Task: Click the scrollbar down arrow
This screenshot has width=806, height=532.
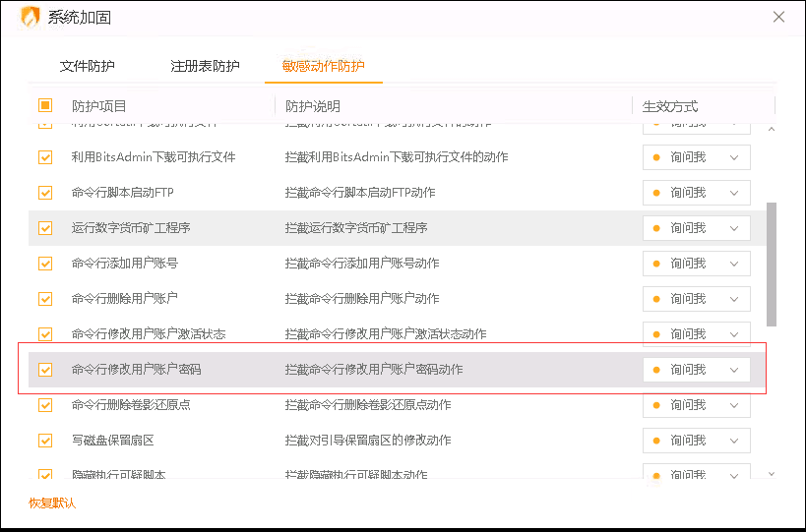Action: [771, 474]
